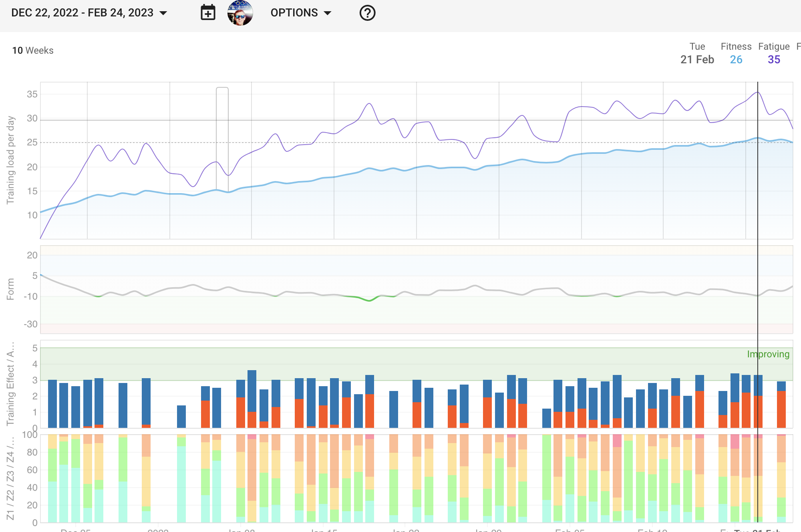
Task: Click the Tue 21 Feb vertical cursor line in the Form chart
Action: coord(758,290)
